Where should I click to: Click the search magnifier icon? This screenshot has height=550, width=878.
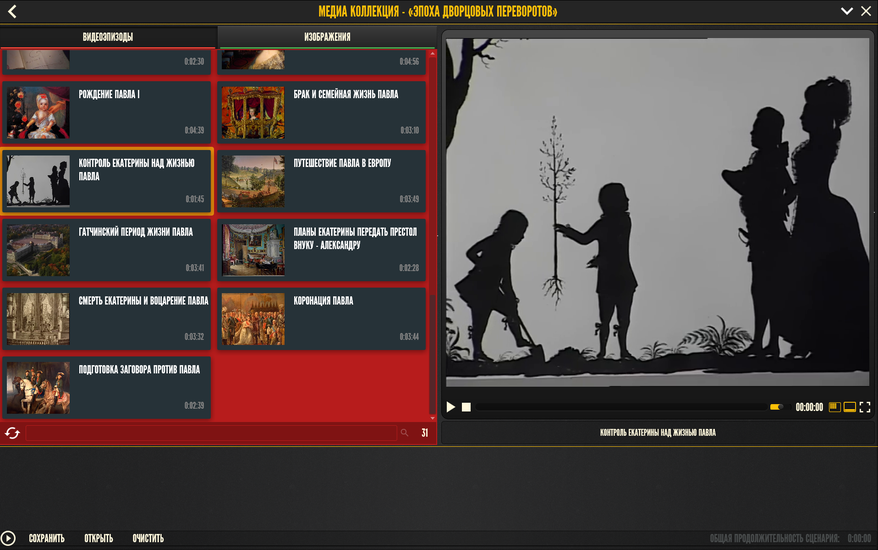tap(404, 433)
